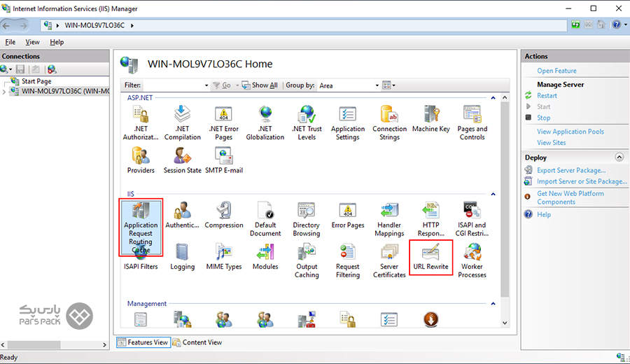
Task: Click the Open Feature action link
Action: (556, 71)
